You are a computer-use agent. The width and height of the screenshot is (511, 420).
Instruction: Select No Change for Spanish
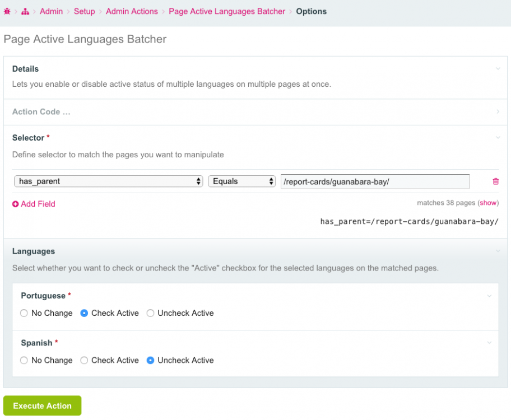(x=24, y=361)
